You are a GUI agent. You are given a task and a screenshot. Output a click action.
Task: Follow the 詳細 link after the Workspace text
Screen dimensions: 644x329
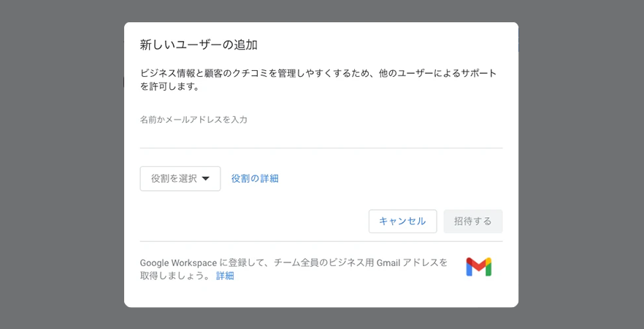(225, 276)
